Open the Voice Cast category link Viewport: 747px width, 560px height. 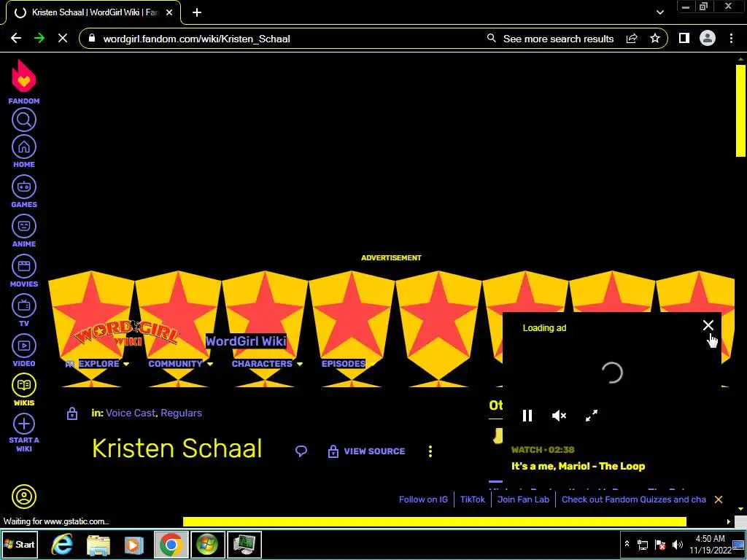click(131, 413)
